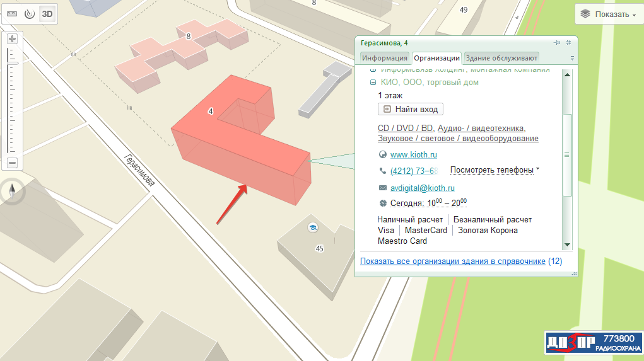Click the organizations list scroll down arrow
Image resolution: width=644 pixels, height=361 pixels.
click(567, 245)
